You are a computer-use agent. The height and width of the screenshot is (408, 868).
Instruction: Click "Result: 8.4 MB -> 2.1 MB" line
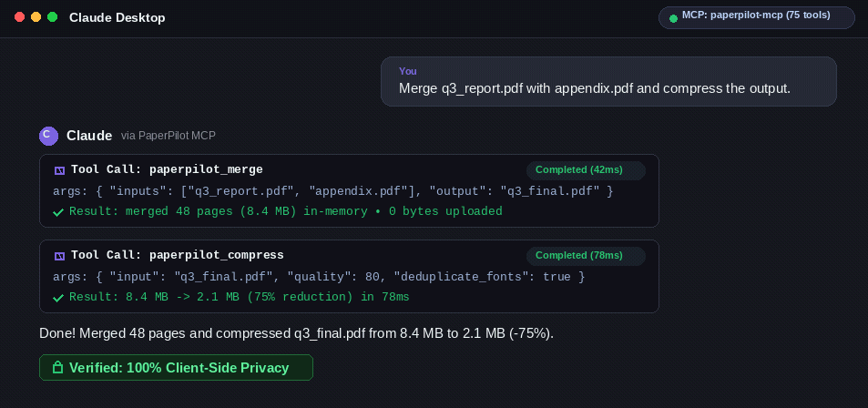point(240,297)
